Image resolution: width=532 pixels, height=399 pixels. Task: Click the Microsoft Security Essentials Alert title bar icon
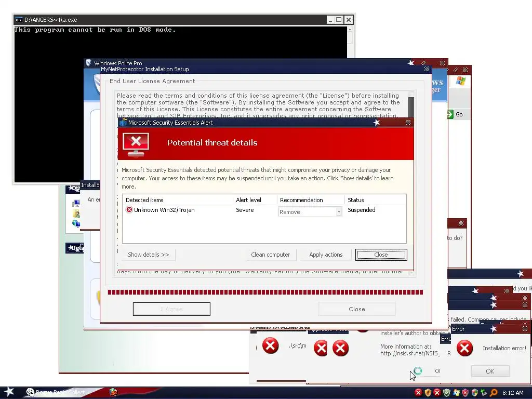tap(123, 123)
